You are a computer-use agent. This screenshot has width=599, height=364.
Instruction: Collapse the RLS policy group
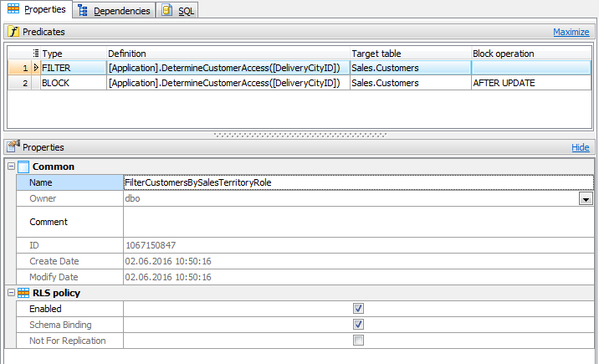[x=11, y=293]
